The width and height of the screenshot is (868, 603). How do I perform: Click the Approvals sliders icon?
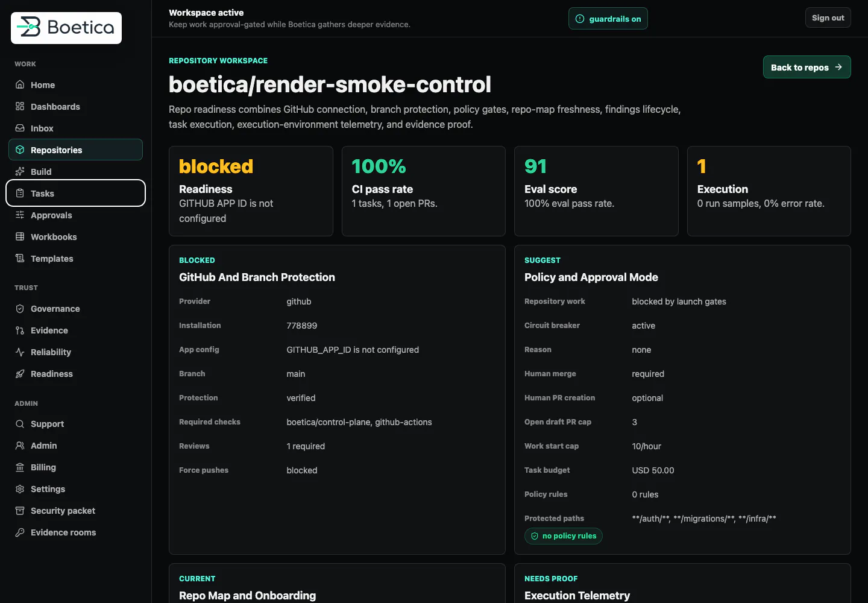(x=20, y=215)
